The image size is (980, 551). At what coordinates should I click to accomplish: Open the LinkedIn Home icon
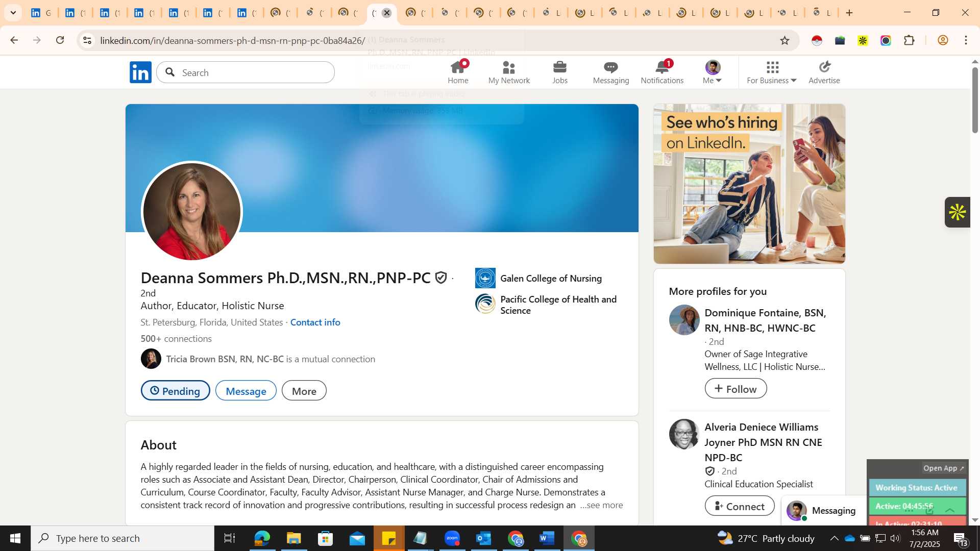[x=458, y=72]
